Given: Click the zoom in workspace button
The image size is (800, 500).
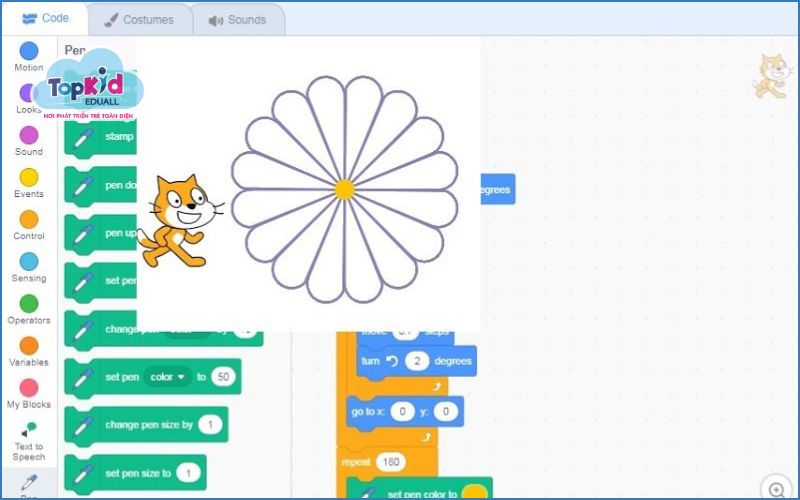Looking at the screenshot, I should pos(777,489).
